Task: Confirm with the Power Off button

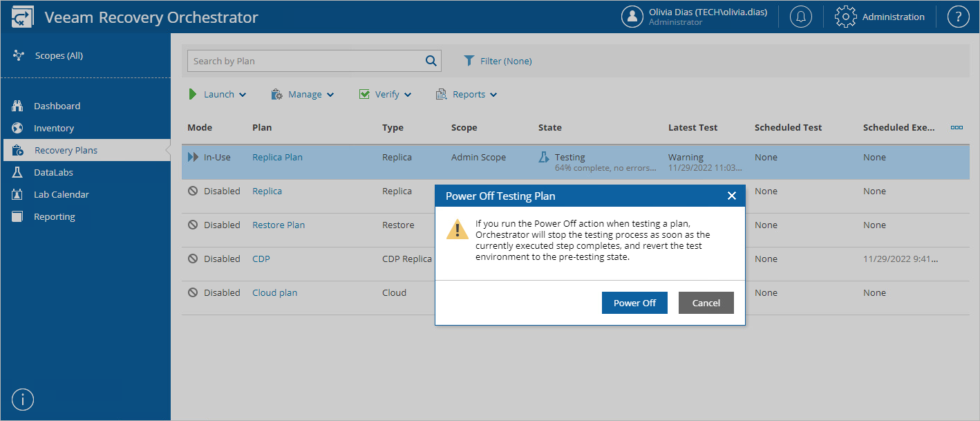Action: 634,302
